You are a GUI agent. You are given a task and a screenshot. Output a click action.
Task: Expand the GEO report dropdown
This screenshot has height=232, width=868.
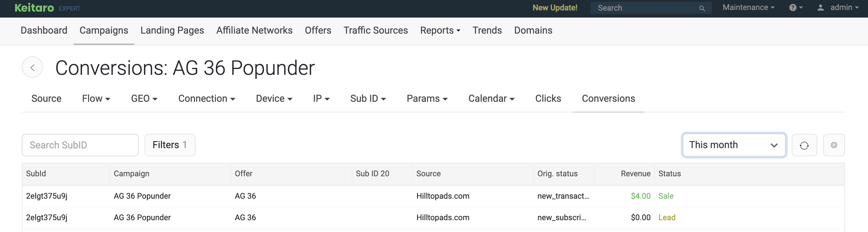[144, 98]
